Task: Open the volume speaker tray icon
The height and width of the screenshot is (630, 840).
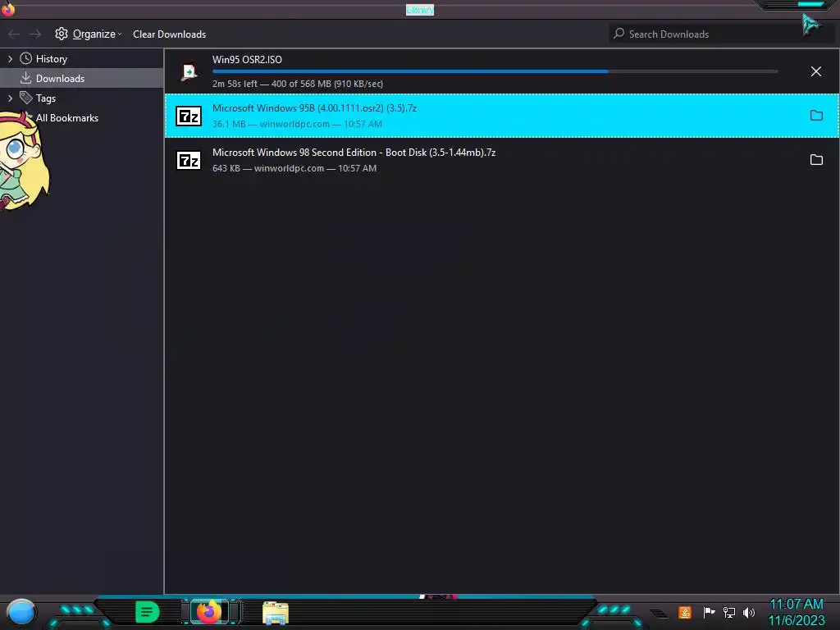Action: click(749, 612)
